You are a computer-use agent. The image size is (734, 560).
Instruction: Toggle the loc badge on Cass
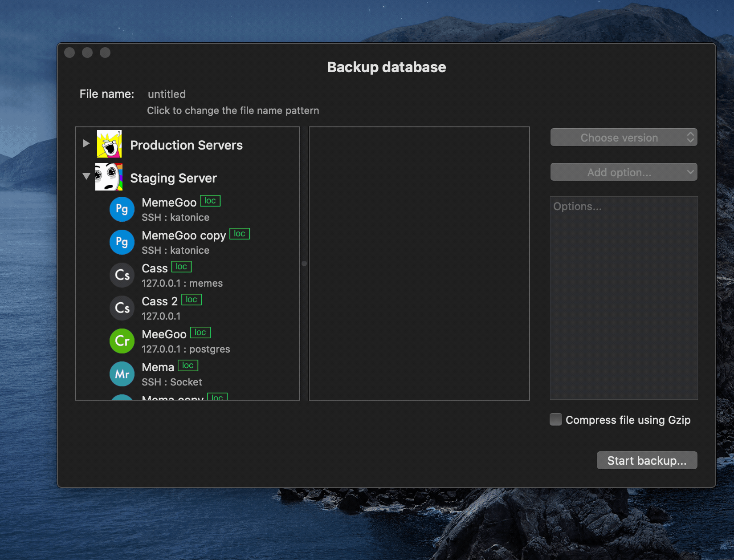[x=181, y=266]
